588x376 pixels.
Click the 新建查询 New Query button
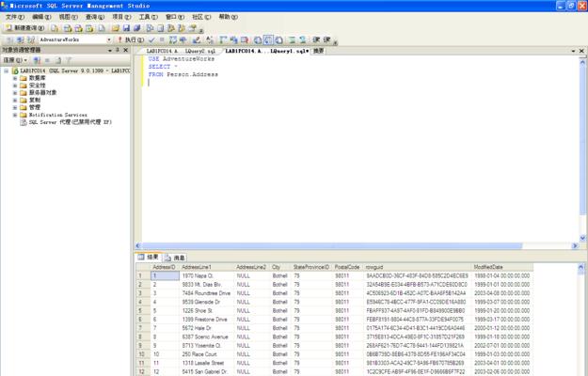point(25,28)
